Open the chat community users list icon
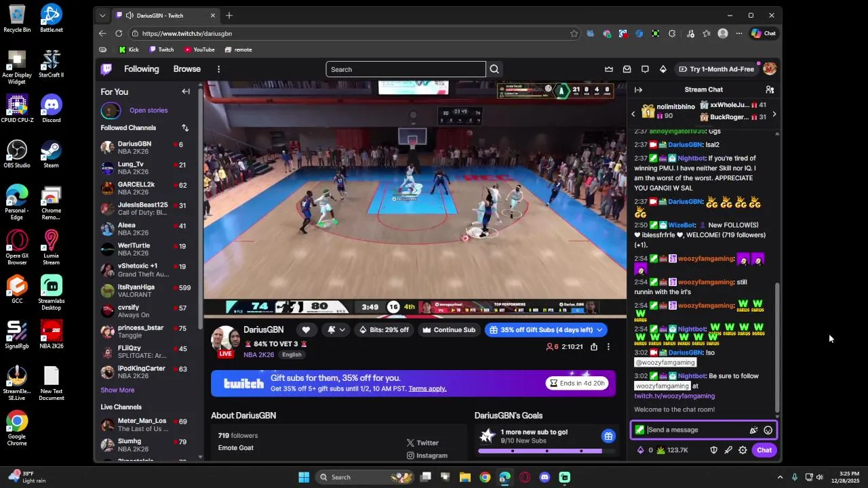Viewport: 868px width, 488px height. tap(770, 89)
